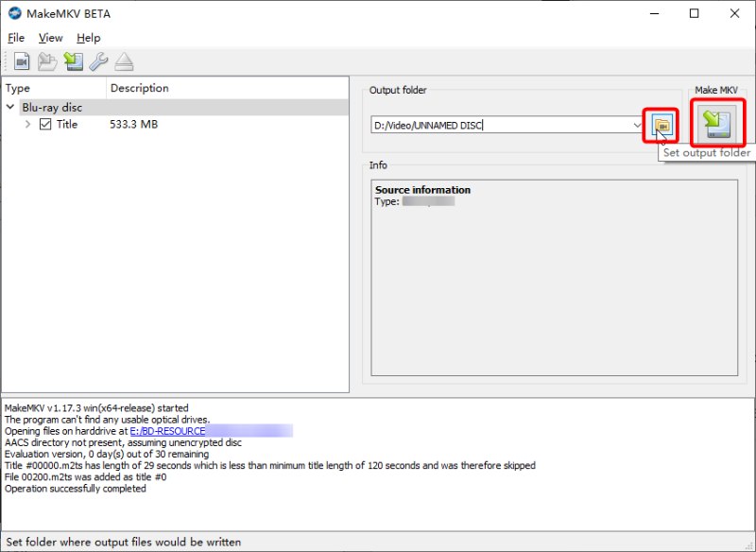Click the 'File 00200.m2ts was added' log line

pos(86,476)
